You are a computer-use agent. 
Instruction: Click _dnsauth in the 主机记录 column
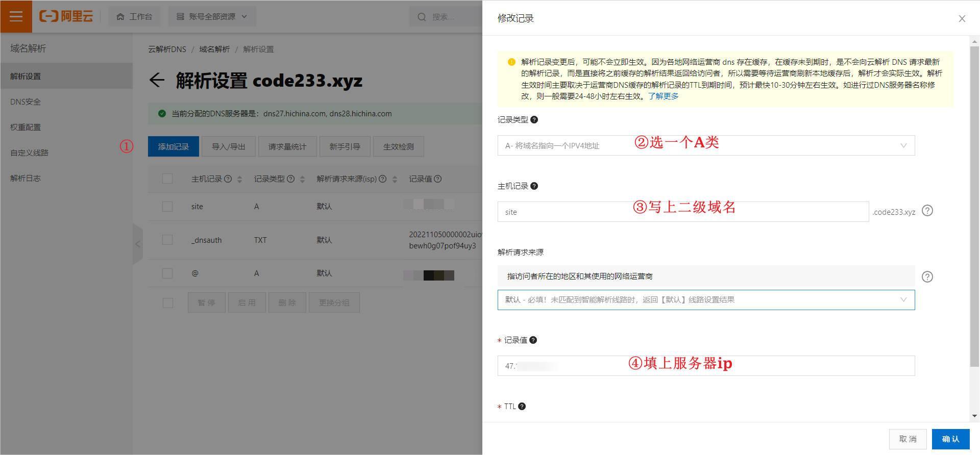206,240
